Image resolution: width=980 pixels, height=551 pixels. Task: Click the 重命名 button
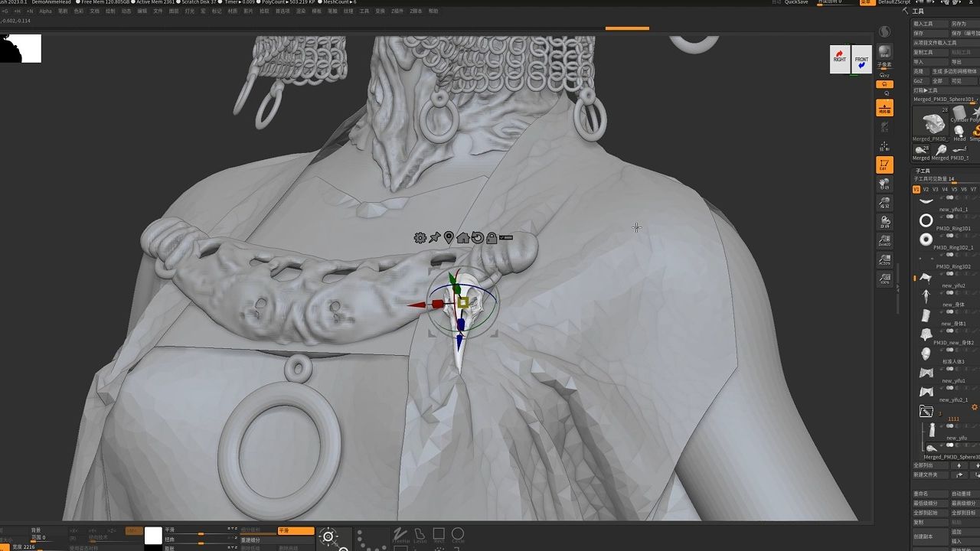click(930, 494)
